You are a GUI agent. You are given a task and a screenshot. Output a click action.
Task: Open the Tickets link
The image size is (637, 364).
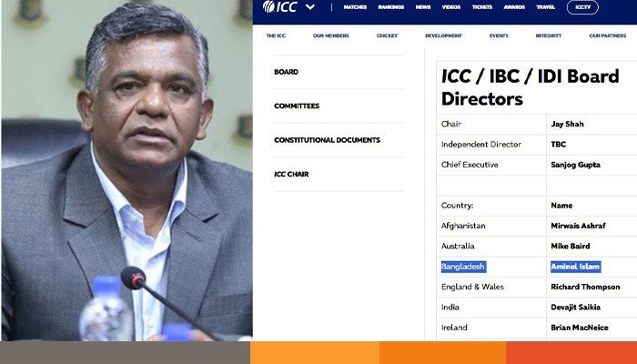click(481, 7)
